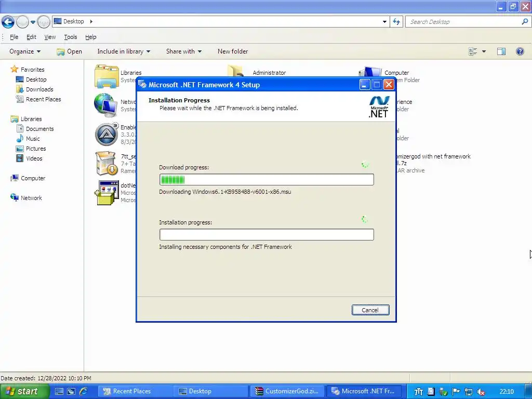Click Switch windows quick launch icon
This screenshot has width=532, height=399.
point(71,392)
